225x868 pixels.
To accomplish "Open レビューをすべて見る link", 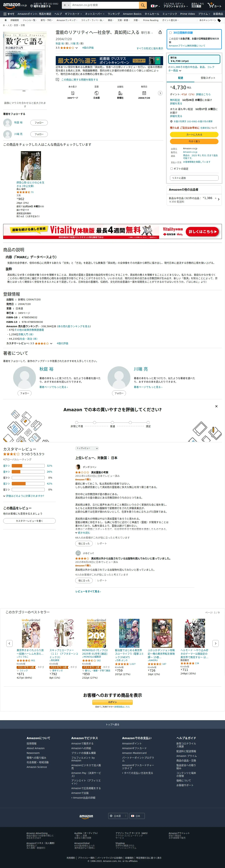I will 88,591.
